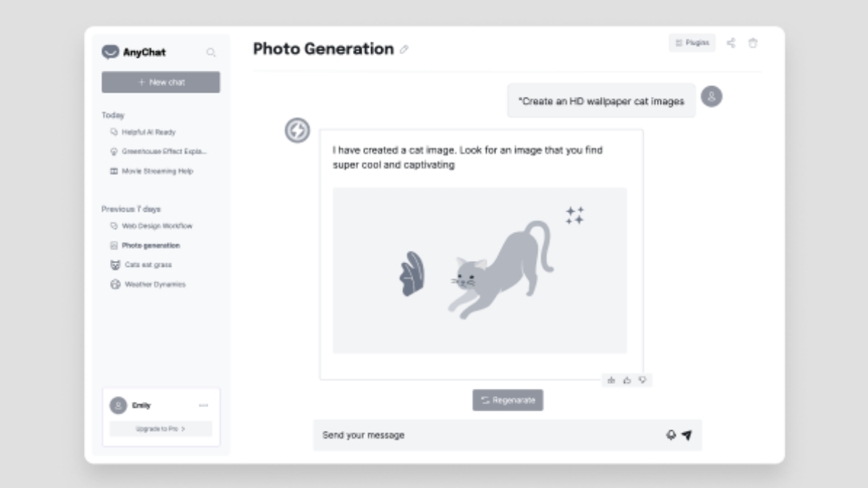Click the thumbs down icon under response

(642, 380)
